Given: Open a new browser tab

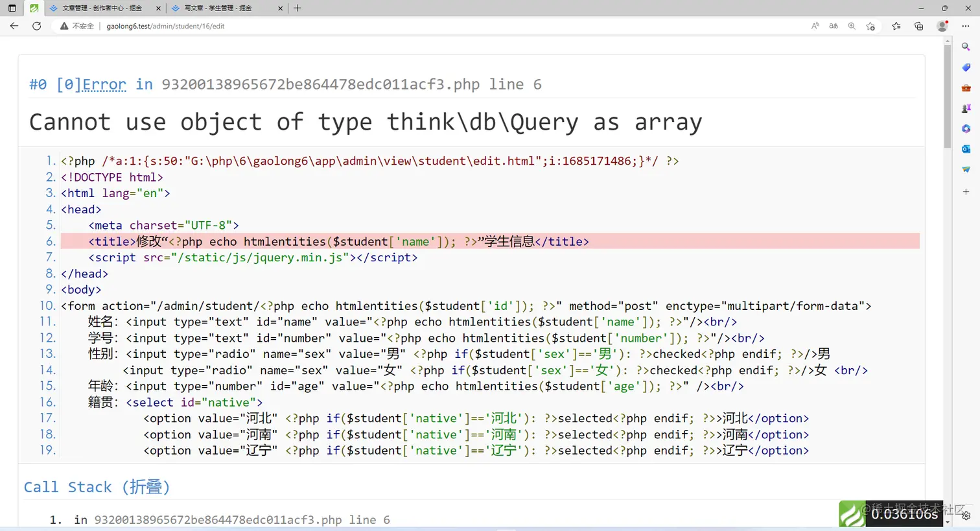Looking at the screenshot, I should click(297, 8).
